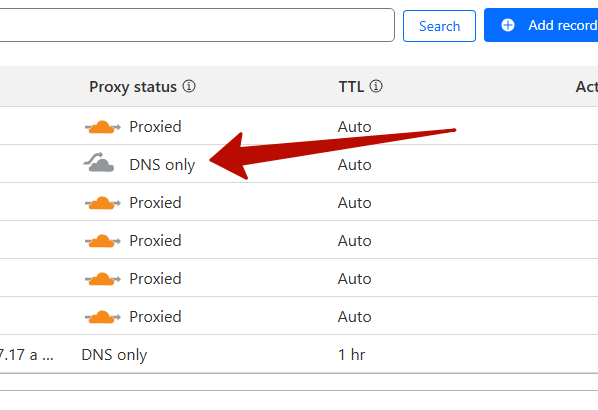
Task: Focus the DNS records search input field
Action: [197, 25]
